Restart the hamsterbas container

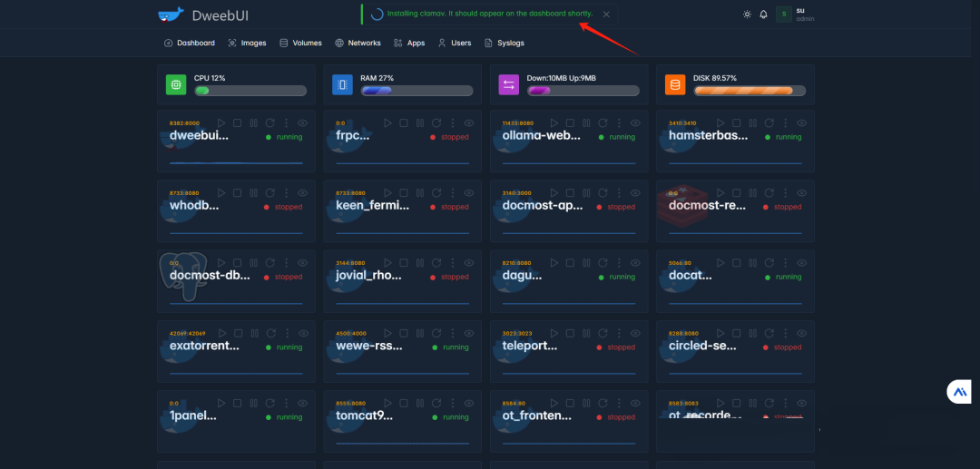point(769,122)
